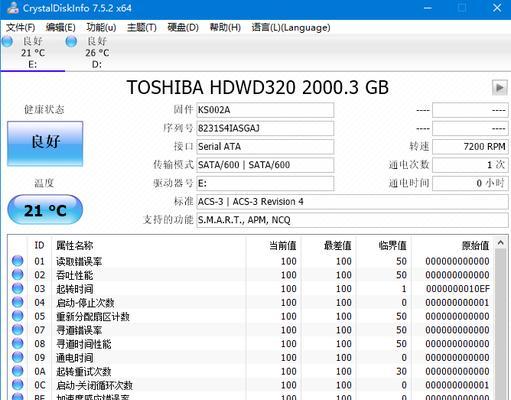Viewport: 511px width, 400px height.
Task: Open the 语言(L)(Language) menu
Action: point(291,27)
